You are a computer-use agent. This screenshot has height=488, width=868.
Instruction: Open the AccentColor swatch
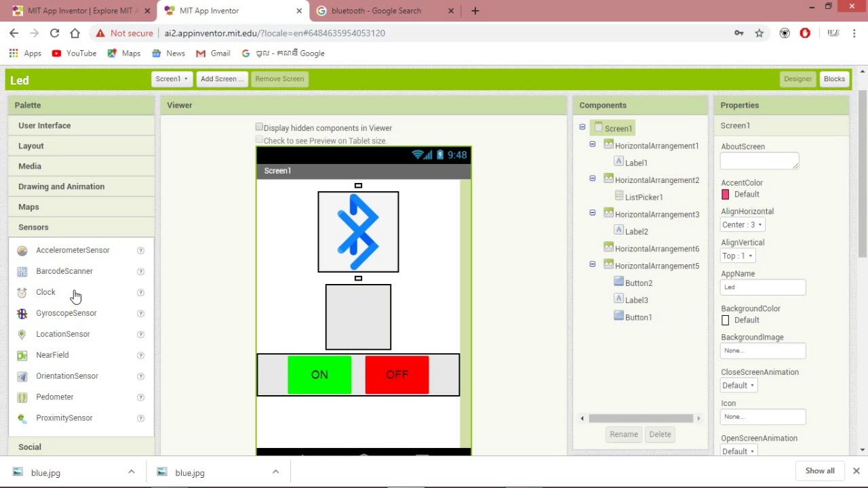[x=726, y=195]
